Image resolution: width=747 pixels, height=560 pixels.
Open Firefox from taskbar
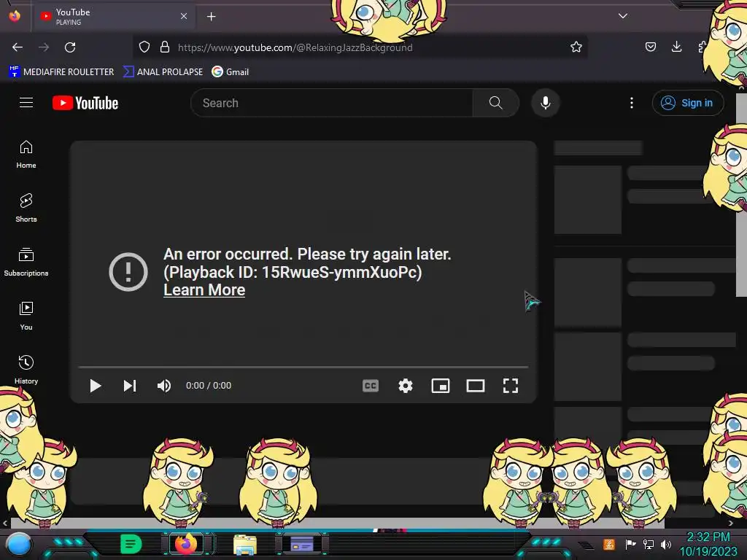tap(186, 544)
